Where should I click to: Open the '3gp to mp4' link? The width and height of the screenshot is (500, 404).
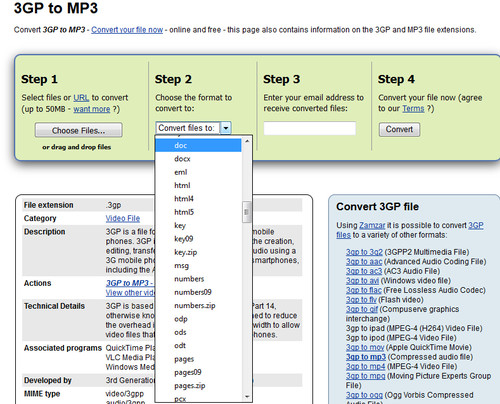(365, 367)
